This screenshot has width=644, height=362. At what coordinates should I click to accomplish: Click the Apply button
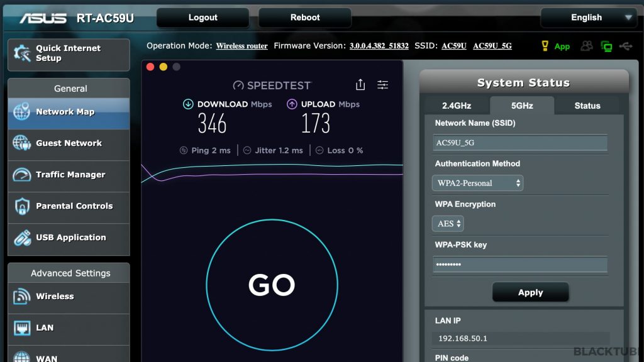(x=530, y=292)
